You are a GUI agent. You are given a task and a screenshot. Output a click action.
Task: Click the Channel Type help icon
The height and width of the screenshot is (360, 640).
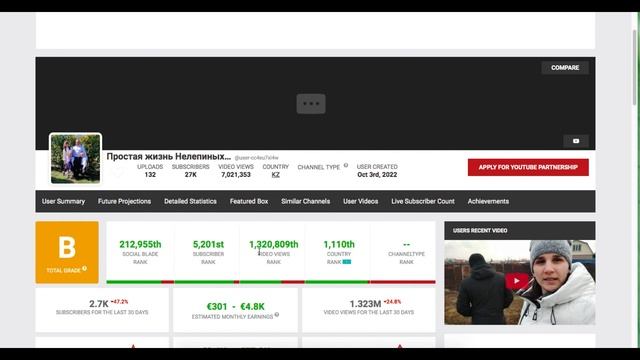point(346,165)
